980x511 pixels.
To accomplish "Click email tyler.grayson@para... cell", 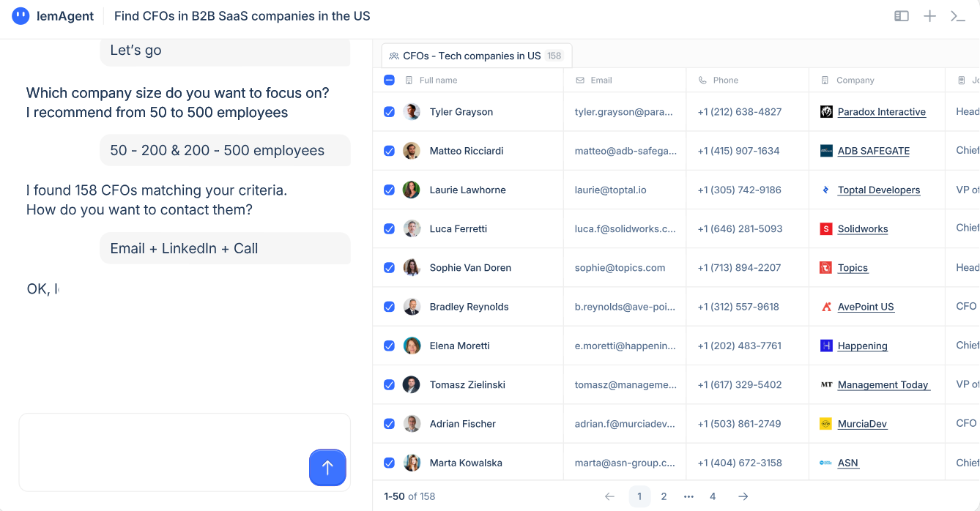I will tap(624, 112).
